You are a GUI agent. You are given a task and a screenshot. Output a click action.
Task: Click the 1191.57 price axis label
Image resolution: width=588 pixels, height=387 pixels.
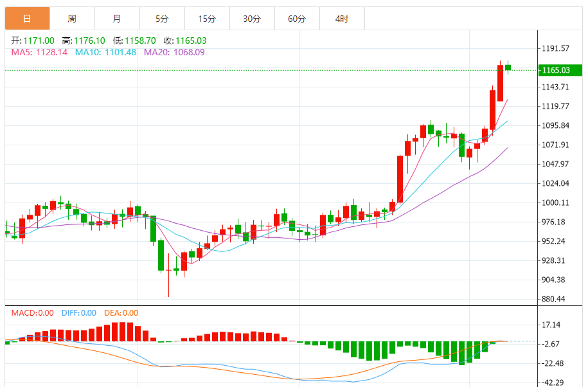coord(555,48)
